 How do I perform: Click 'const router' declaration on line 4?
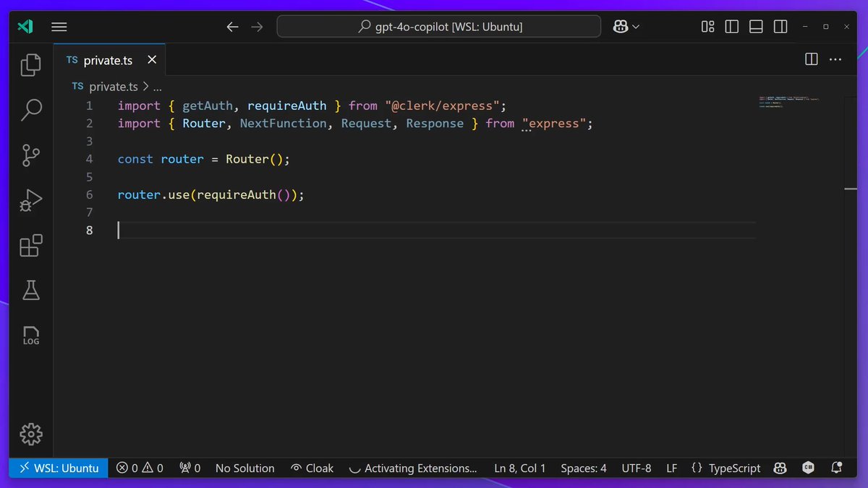(161, 159)
